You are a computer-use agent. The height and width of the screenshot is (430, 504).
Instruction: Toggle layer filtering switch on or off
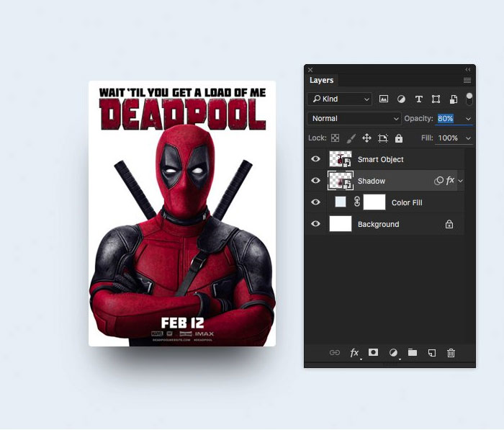click(x=469, y=99)
